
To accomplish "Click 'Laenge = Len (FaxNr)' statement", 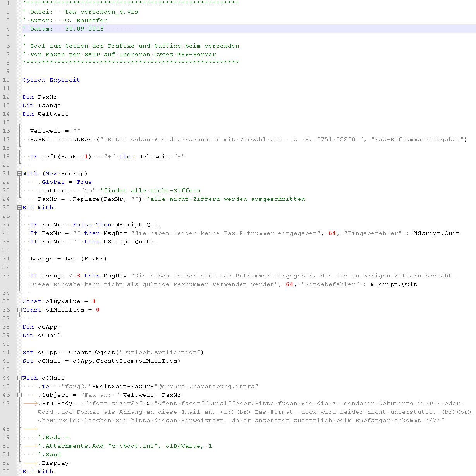I will [68, 259].
